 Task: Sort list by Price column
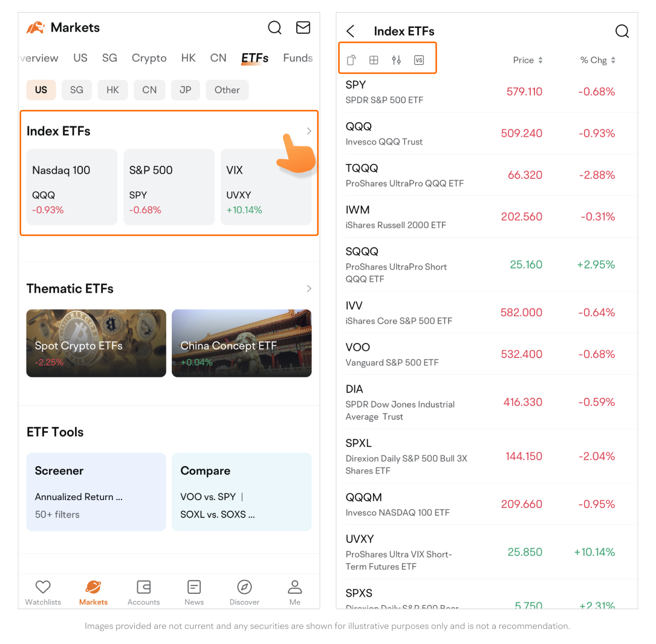(527, 60)
